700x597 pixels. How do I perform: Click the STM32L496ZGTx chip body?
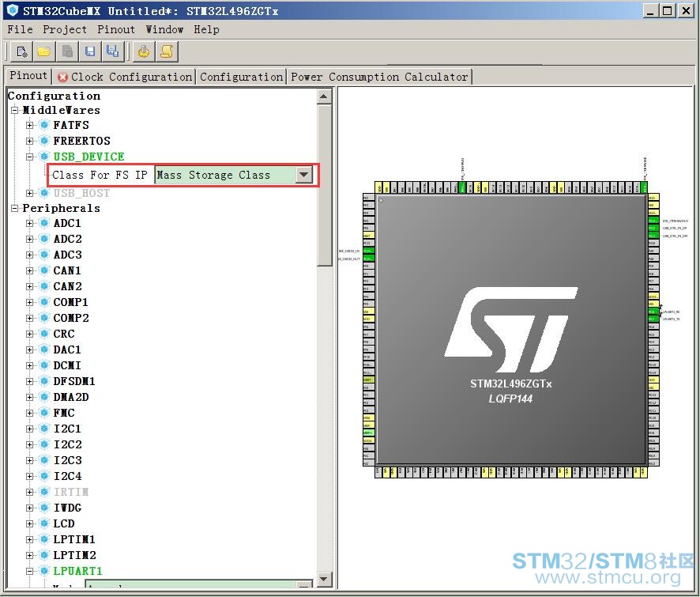[511, 330]
